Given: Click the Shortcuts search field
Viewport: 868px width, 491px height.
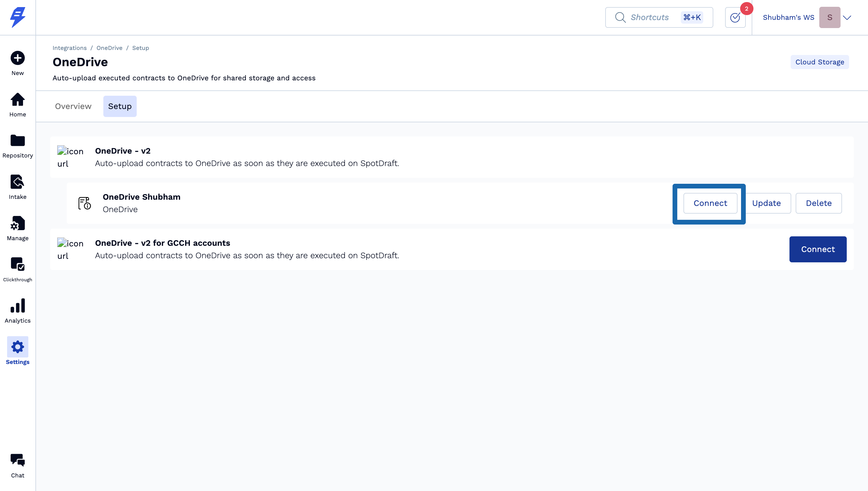Looking at the screenshot, I should pos(649,17).
